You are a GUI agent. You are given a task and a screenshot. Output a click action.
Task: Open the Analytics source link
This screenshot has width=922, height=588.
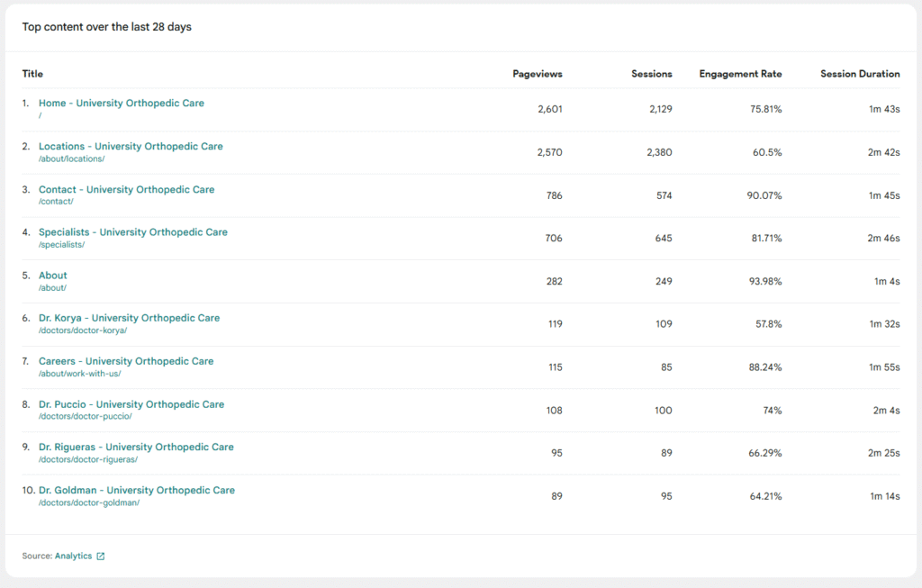73,556
